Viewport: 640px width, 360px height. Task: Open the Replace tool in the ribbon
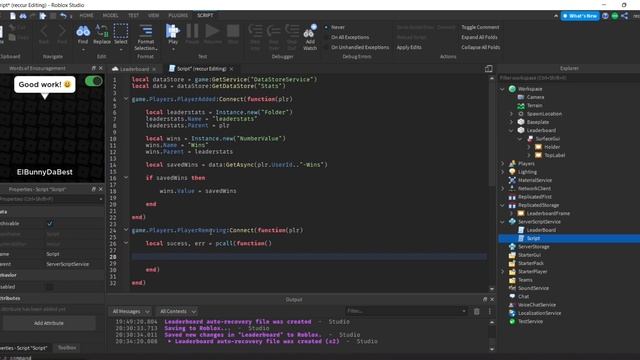click(x=102, y=34)
